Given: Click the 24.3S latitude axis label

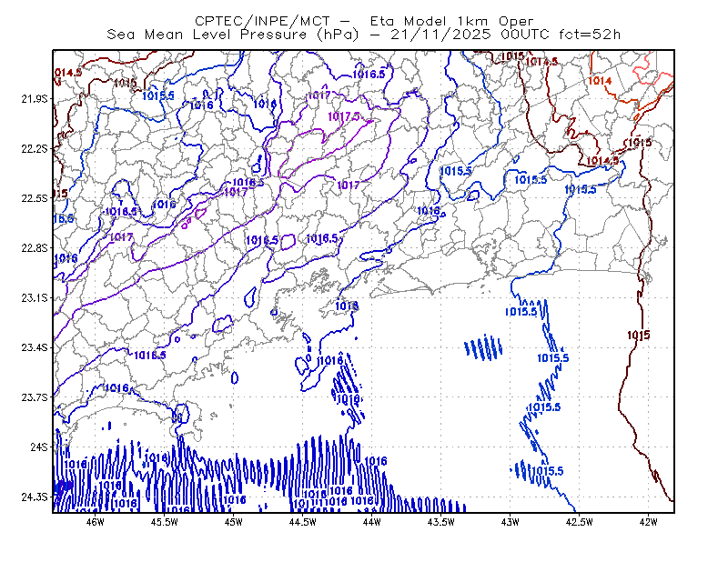Looking at the screenshot, I should (35, 497).
